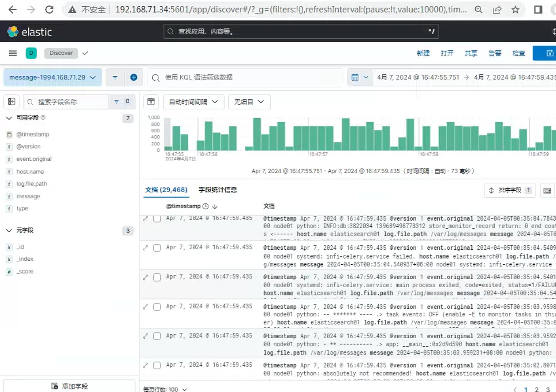Click 打开 in the top menu
This screenshot has height=392, width=556.
point(447,53)
